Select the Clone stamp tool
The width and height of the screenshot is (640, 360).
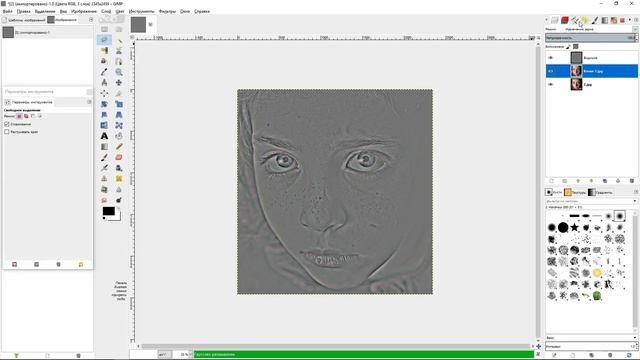pos(104,178)
